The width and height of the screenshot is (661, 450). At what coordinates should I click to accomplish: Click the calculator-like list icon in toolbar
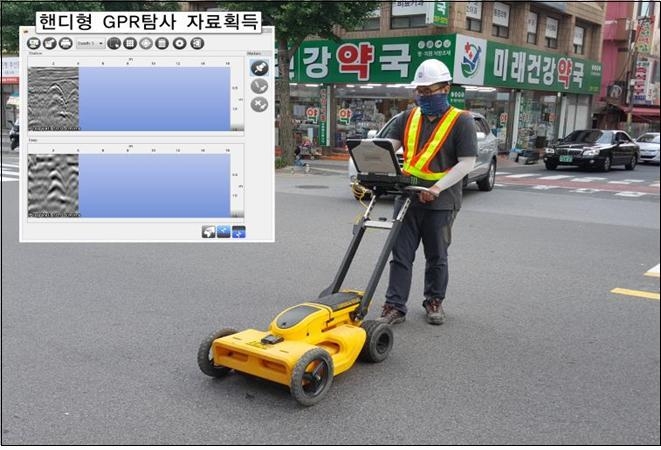coord(162,43)
